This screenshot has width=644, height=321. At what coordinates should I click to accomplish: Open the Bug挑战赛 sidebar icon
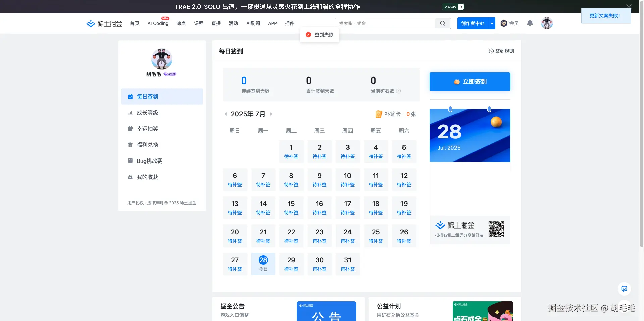click(x=130, y=160)
